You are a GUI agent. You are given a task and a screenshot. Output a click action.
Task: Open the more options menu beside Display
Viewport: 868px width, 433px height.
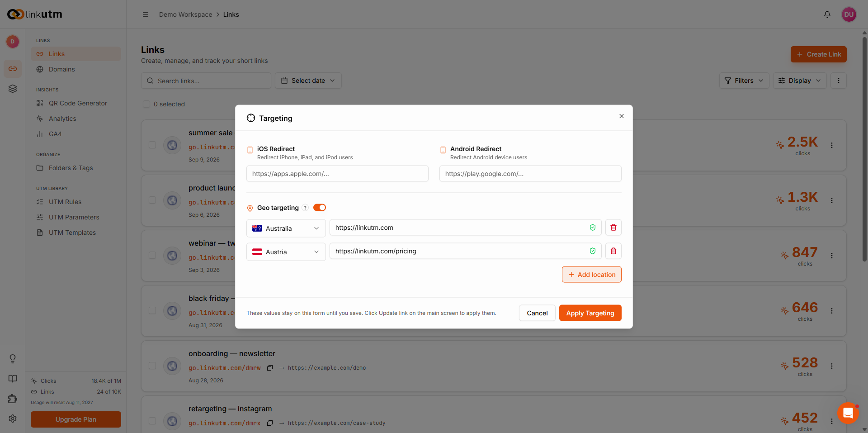click(839, 81)
